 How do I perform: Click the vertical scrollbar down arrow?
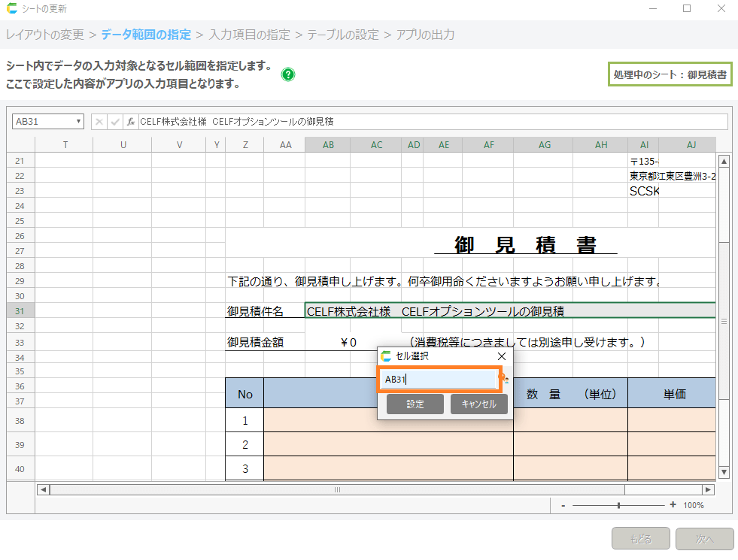coord(724,472)
